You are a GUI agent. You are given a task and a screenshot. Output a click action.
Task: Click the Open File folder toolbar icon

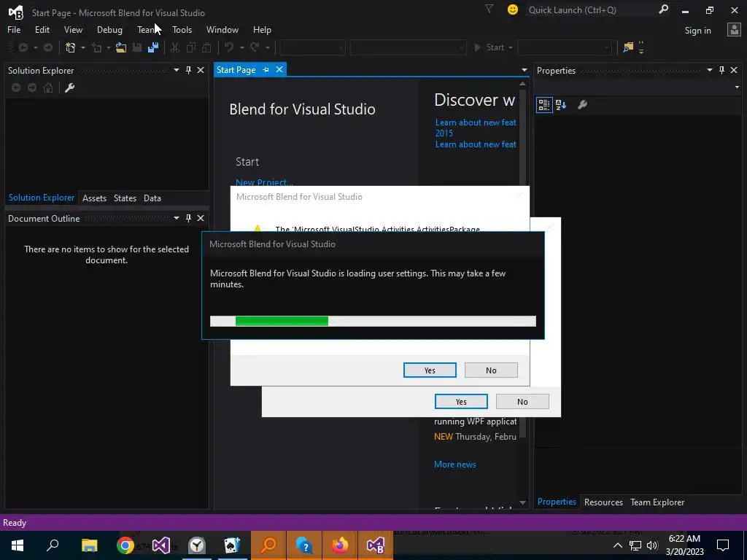click(121, 47)
